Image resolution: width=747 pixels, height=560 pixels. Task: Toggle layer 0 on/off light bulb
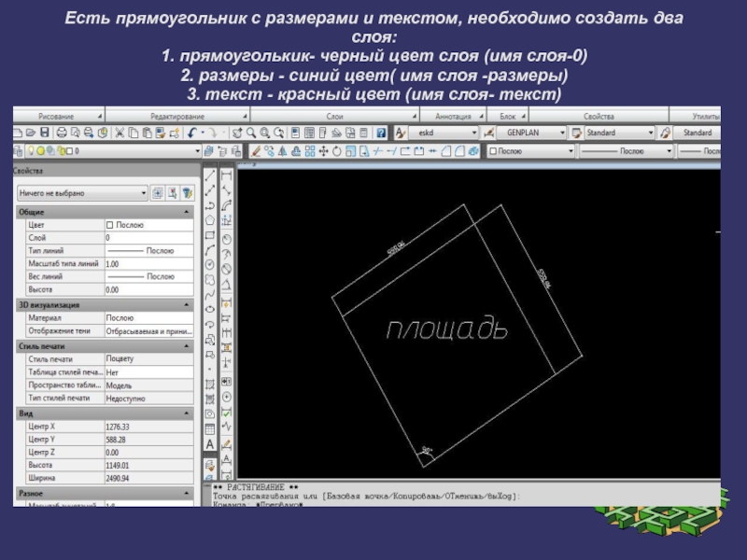(31, 151)
